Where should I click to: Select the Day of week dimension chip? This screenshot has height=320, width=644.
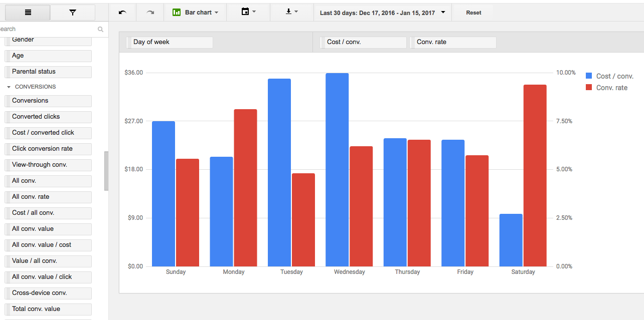pyautogui.click(x=170, y=42)
